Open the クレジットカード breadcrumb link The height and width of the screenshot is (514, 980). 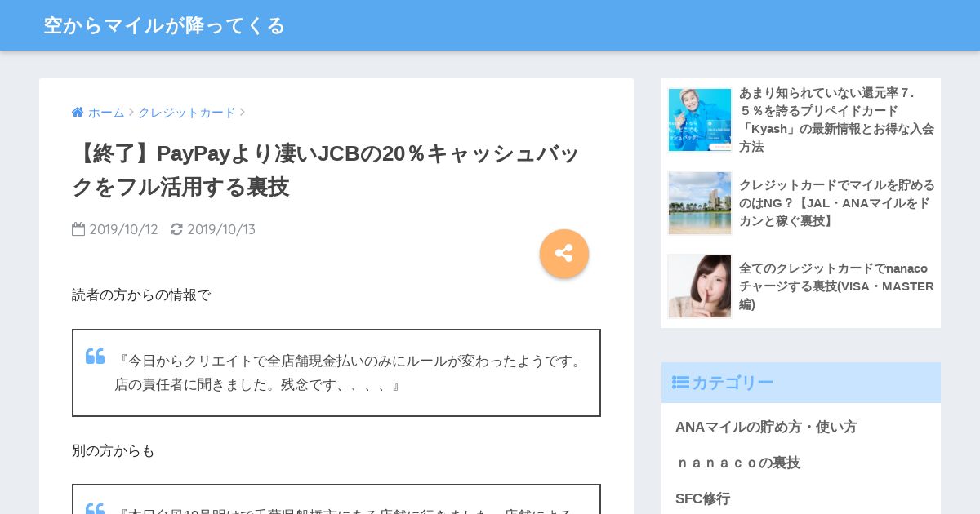186,113
